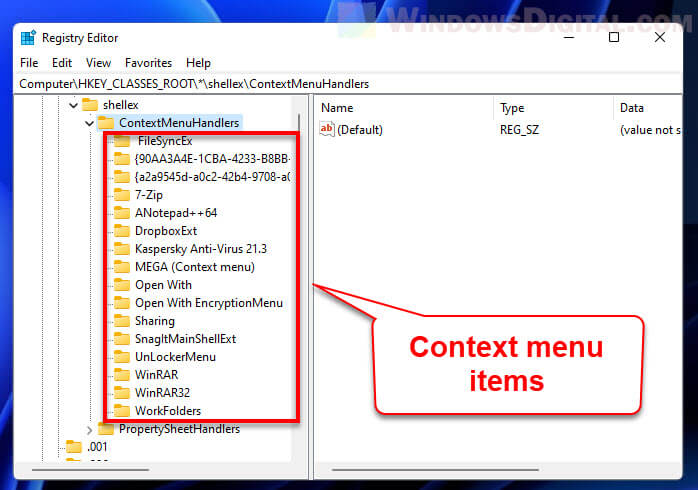Select the shellex folder icon
The width and height of the screenshot is (698, 490).
[x=90, y=105]
